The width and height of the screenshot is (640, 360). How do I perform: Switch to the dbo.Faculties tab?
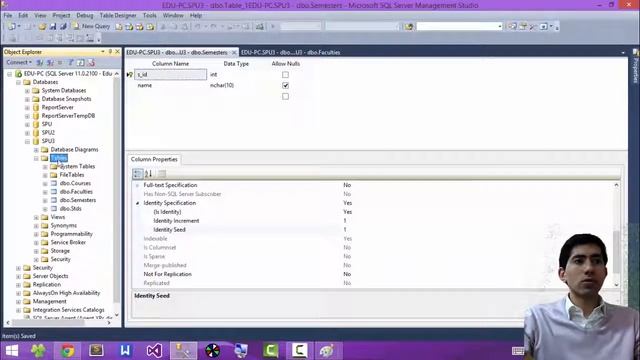coord(290,52)
